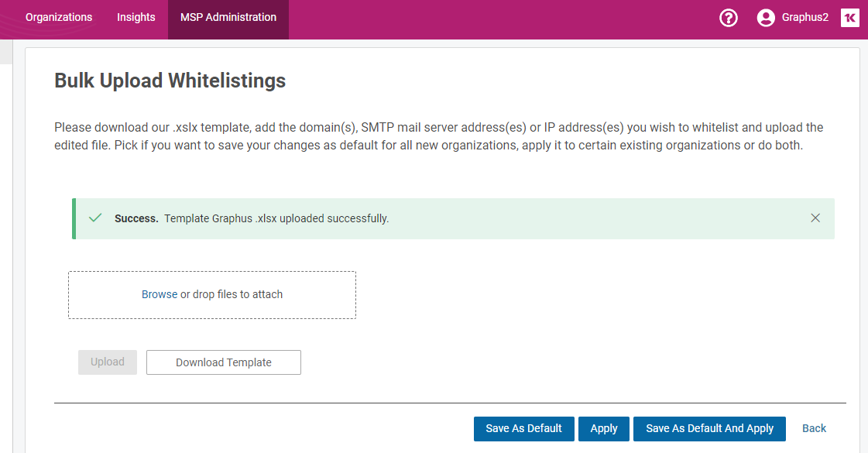Click the Bulk Upload Whitelistings heading
Viewport: 868px width, 453px height.
tap(170, 81)
